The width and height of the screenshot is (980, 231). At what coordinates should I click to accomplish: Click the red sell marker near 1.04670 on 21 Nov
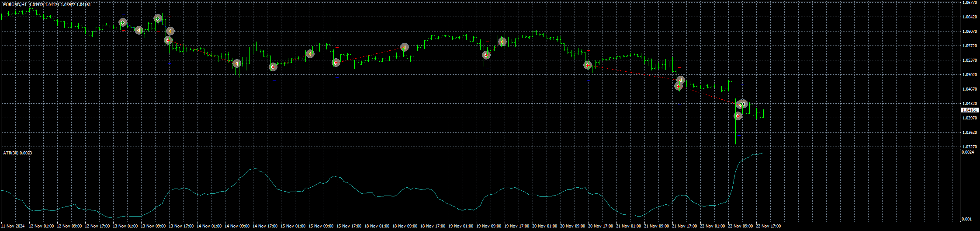[678, 86]
